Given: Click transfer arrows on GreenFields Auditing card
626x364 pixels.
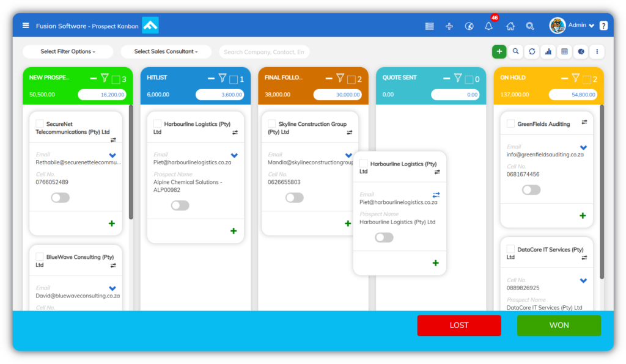Looking at the screenshot, I should [584, 122].
